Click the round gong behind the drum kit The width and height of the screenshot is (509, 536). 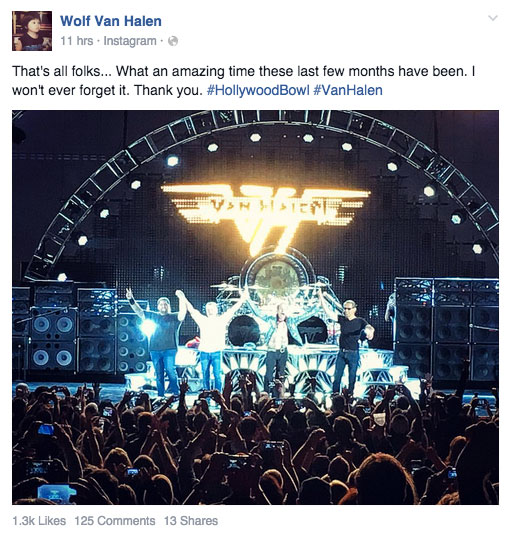pos(276,277)
